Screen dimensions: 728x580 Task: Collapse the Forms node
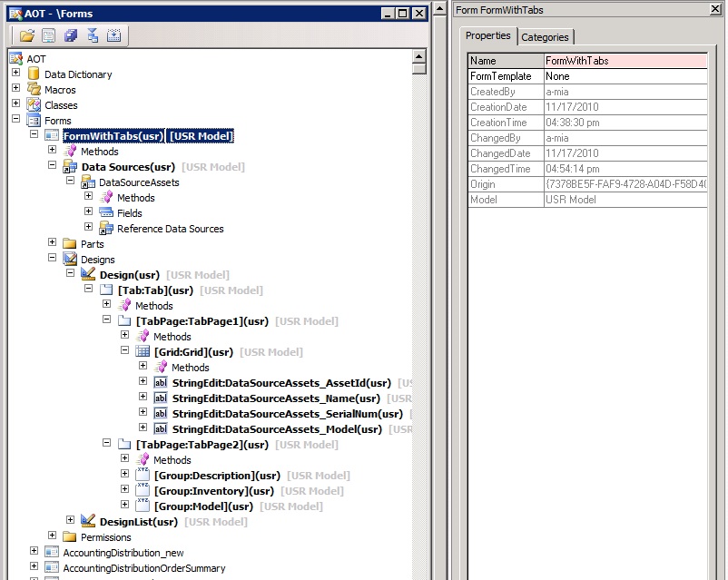pyautogui.click(x=15, y=118)
